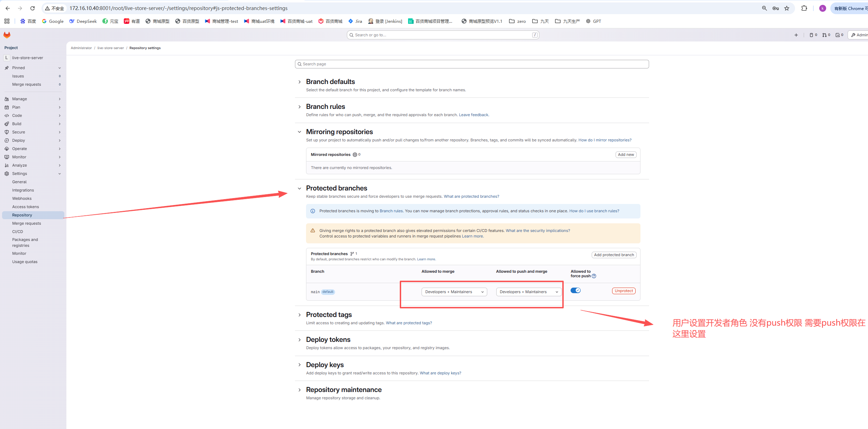Click the GitLab fox logo
The width and height of the screenshot is (868, 429).
7,35
